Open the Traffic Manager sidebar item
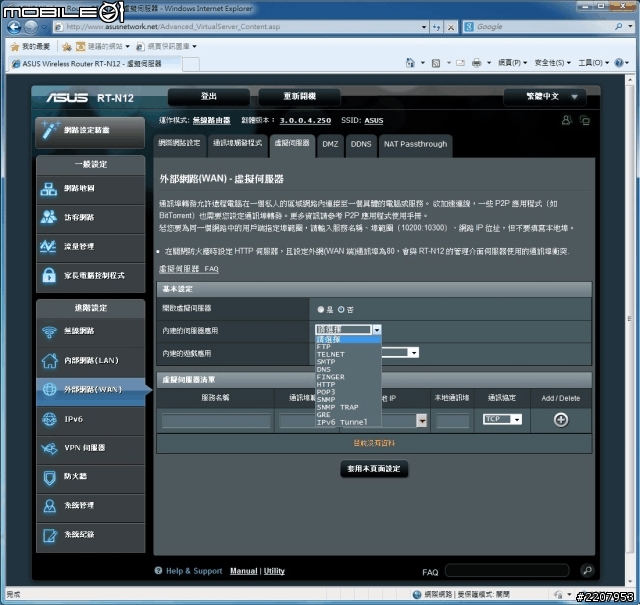This screenshot has width=640, height=605. [x=90, y=247]
